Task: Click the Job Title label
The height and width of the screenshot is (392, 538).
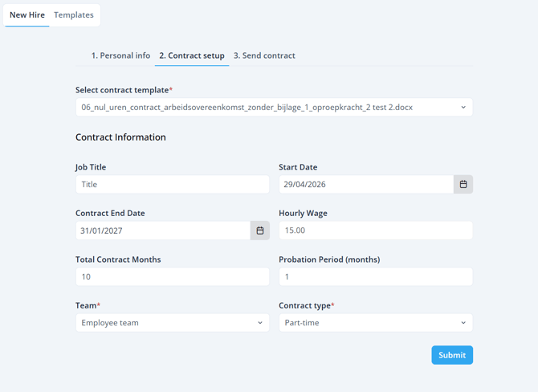Action: click(91, 167)
